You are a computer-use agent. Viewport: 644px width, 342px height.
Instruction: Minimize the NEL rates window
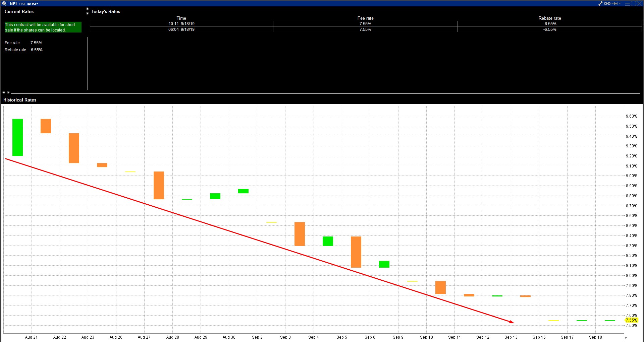pyautogui.click(x=627, y=4)
